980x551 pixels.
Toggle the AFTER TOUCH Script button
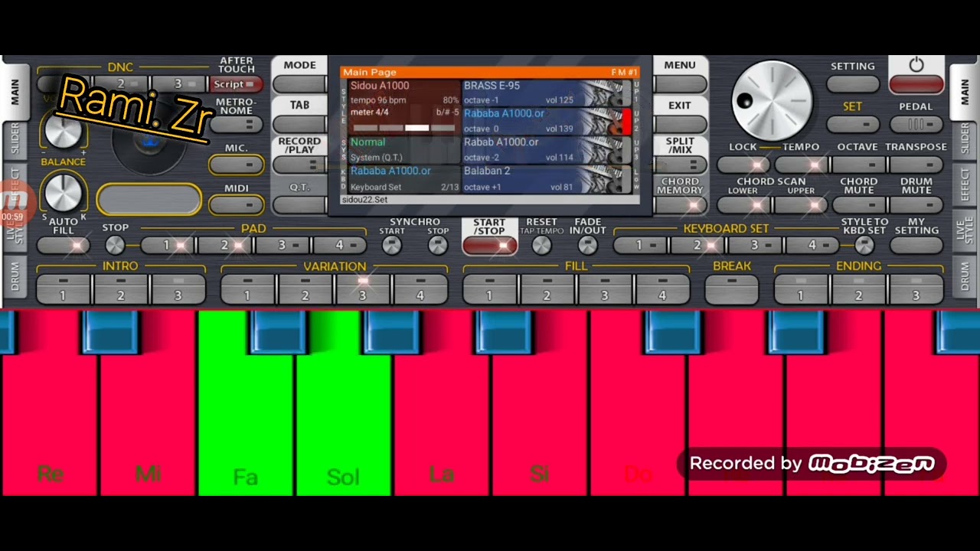(236, 84)
